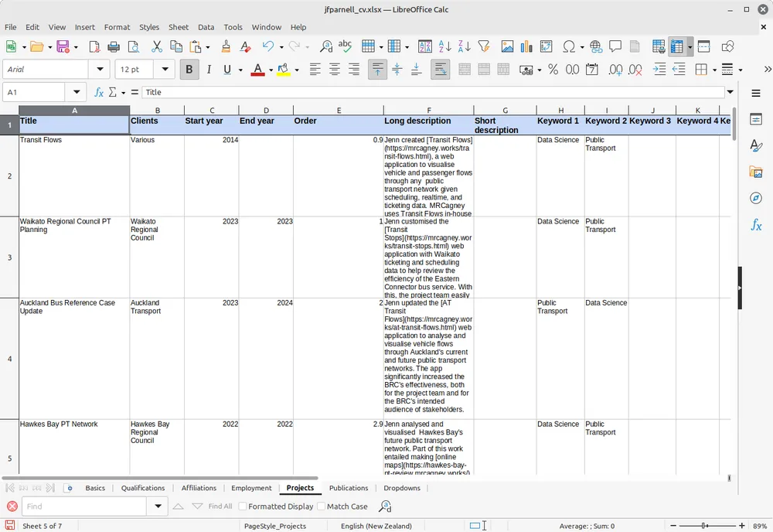The width and height of the screenshot is (773, 532).
Task: Tick the Match Case checkbox
Action: click(x=322, y=506)
